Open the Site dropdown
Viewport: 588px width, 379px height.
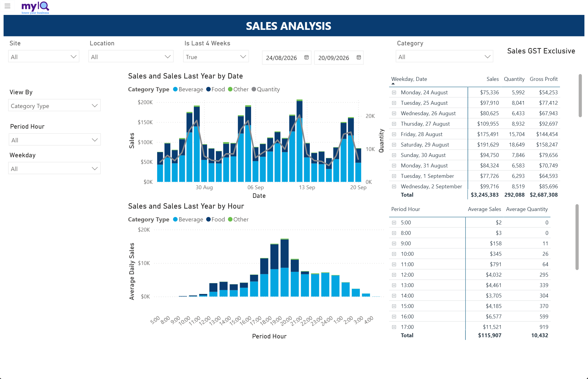44,57
